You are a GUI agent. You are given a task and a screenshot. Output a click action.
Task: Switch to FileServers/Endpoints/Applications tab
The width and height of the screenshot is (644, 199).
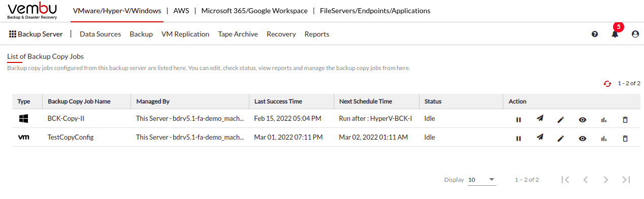tap(375, 11)
